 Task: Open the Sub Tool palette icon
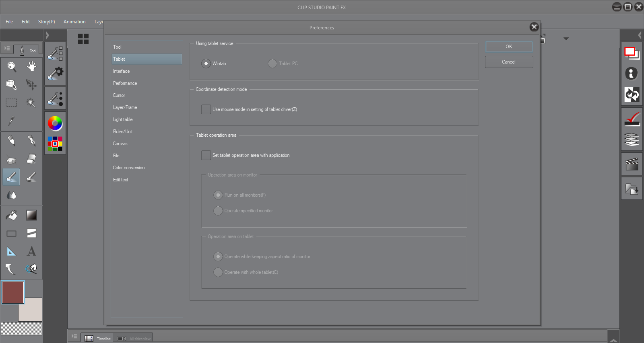(55, 53)
